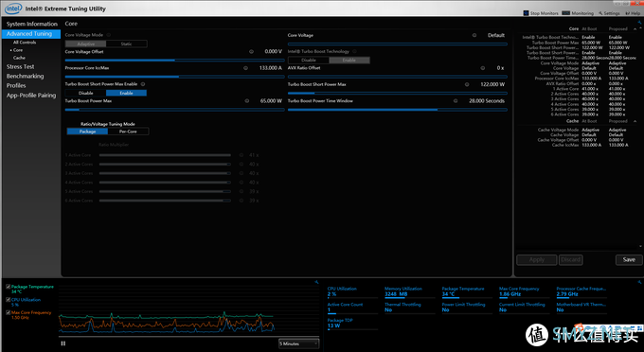The image size is (644, 352).
Task: Click the Apply button
Action: (x=536, y=259)
